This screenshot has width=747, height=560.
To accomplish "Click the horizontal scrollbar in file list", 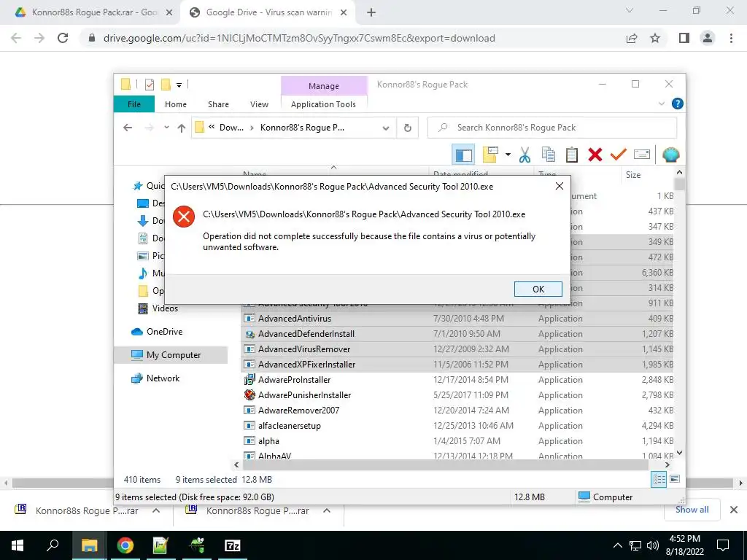I will (x=445, y=464).
